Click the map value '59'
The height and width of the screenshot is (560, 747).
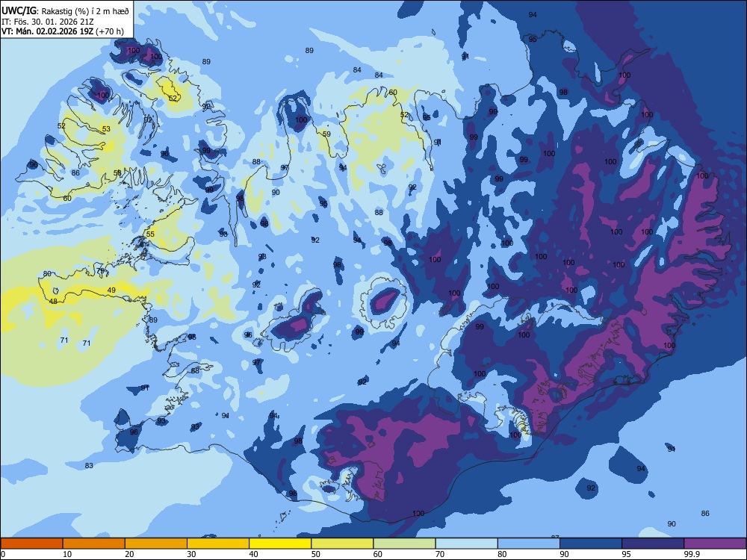pyautogui.click(x=326, y=134)
